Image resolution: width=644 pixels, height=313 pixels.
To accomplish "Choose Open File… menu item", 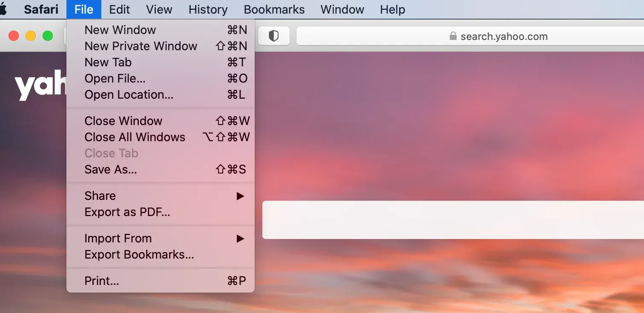I will (161, 78).
